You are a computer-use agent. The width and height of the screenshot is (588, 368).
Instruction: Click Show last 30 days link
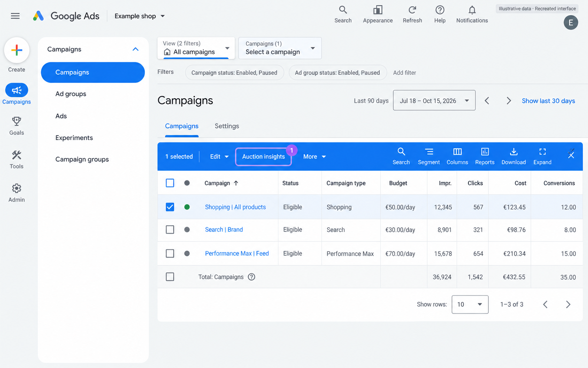click(548, 101)
